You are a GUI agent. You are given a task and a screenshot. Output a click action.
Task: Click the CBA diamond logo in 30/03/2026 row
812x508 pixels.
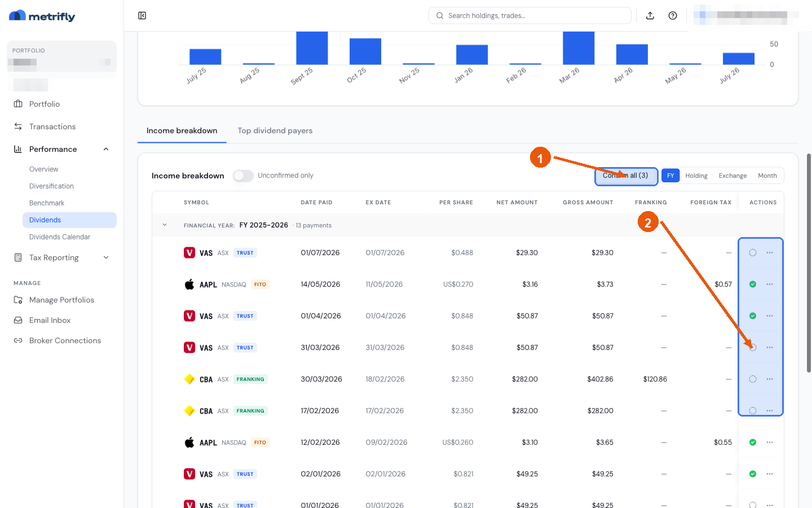(x=189, y=379)
